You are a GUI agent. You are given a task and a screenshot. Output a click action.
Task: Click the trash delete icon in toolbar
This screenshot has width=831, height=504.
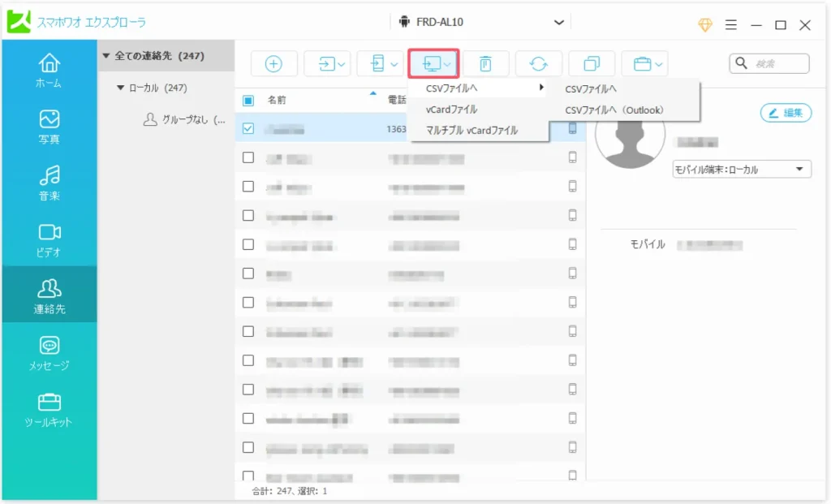(x=485, y=64)
